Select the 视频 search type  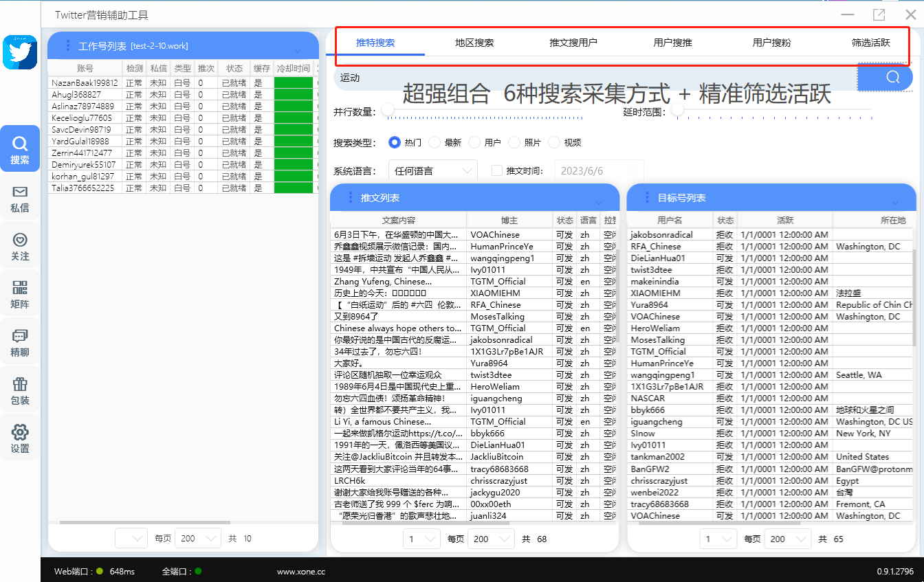tap(554, 142)
